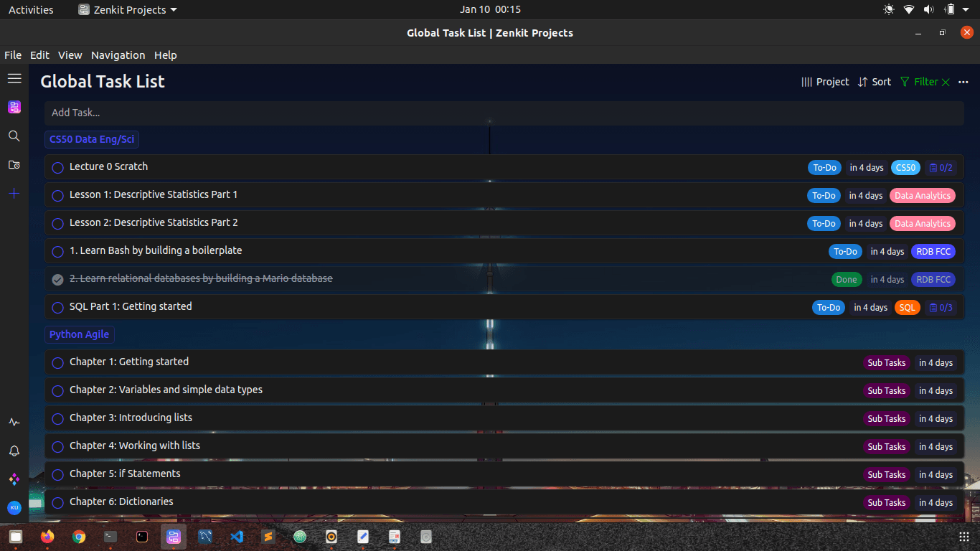Open the three-dot more options menu
Screen dimensions: 980x551
963,82
